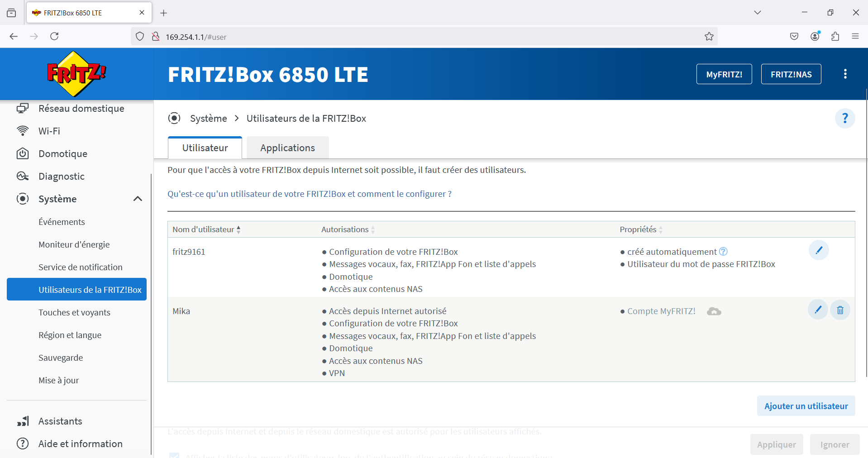Open a new browser tab
Screen dimensions: 868x458
164,13
